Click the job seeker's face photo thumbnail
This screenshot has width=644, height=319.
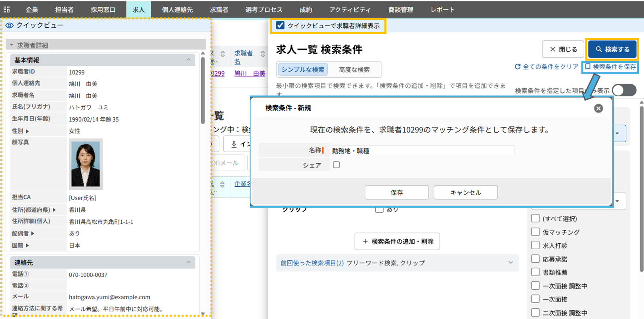click(86, 164)
